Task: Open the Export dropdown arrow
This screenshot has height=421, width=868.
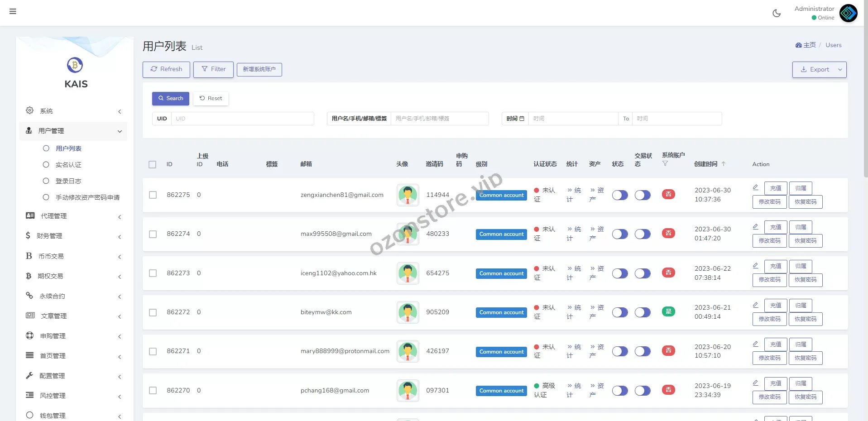Action: click(x=840, y=70)
